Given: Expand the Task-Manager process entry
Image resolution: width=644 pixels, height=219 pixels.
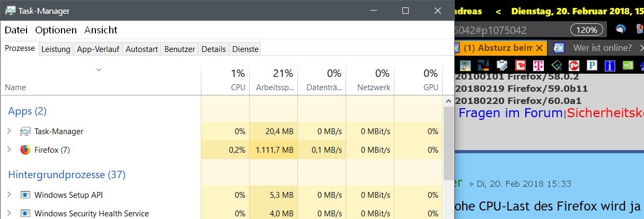Looking at the screenshot, I should [x=9, y=131].
